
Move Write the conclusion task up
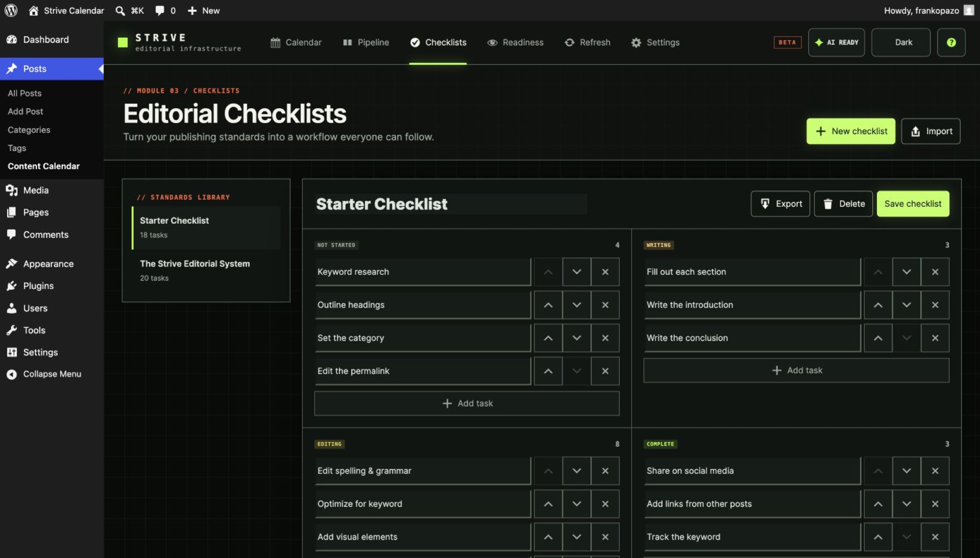click(x=878, y=338)
